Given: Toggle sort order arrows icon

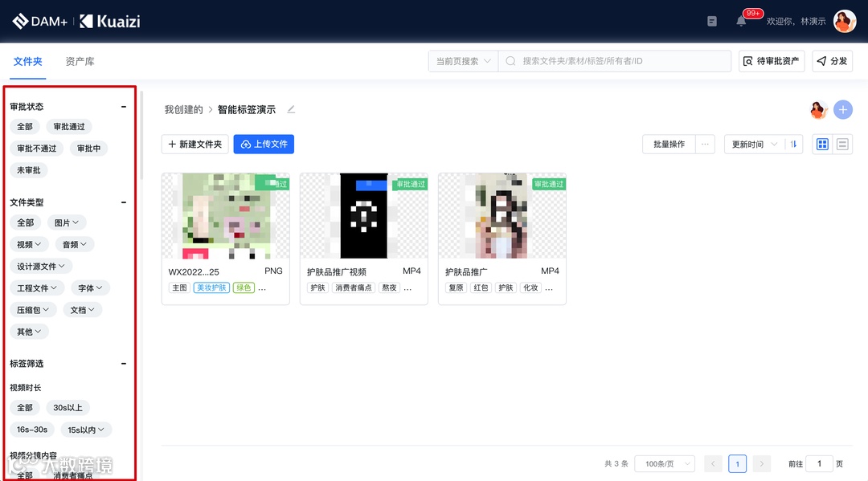Looking at the screenshot, I should [x=793, y=145].
